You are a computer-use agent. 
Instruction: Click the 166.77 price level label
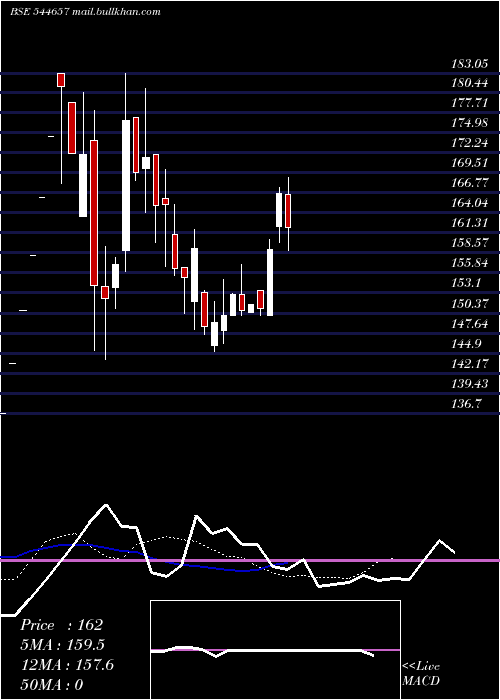[x=470, y=183]
